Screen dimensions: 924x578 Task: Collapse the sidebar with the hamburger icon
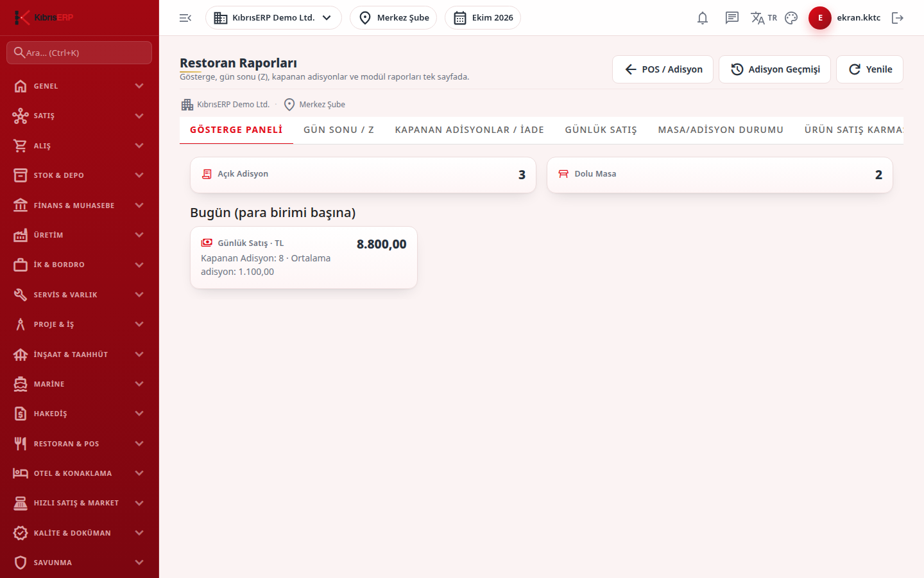tap(185, 18)
